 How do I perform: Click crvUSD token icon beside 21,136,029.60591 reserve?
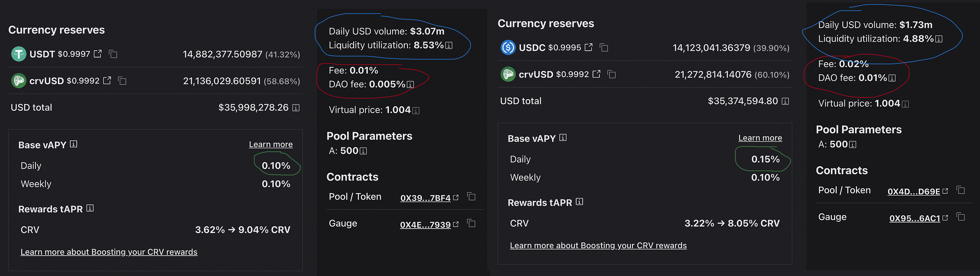18,80
